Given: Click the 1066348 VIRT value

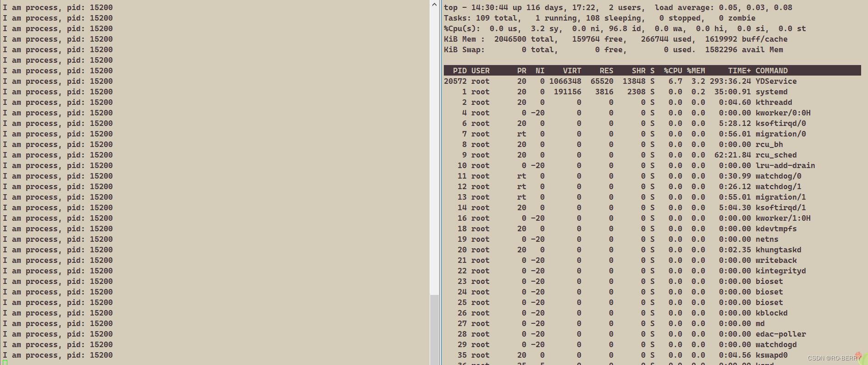Looking at the screenshot, I should point(565,81).
